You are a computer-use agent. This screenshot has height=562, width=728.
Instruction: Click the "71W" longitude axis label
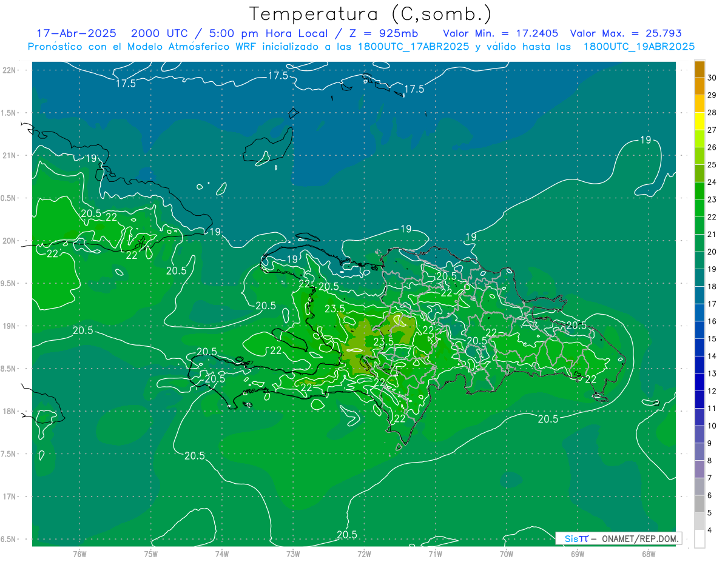click(435, 554)
